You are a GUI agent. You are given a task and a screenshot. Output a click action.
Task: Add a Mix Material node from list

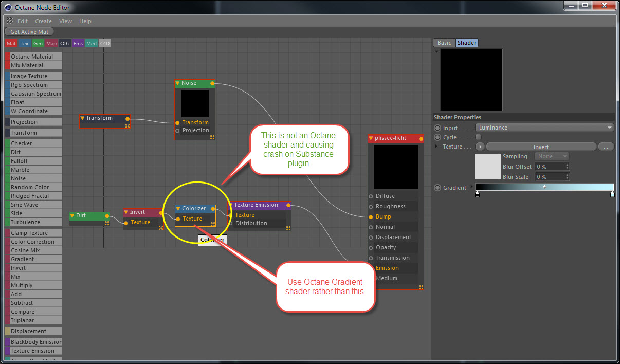pos(33,65)
